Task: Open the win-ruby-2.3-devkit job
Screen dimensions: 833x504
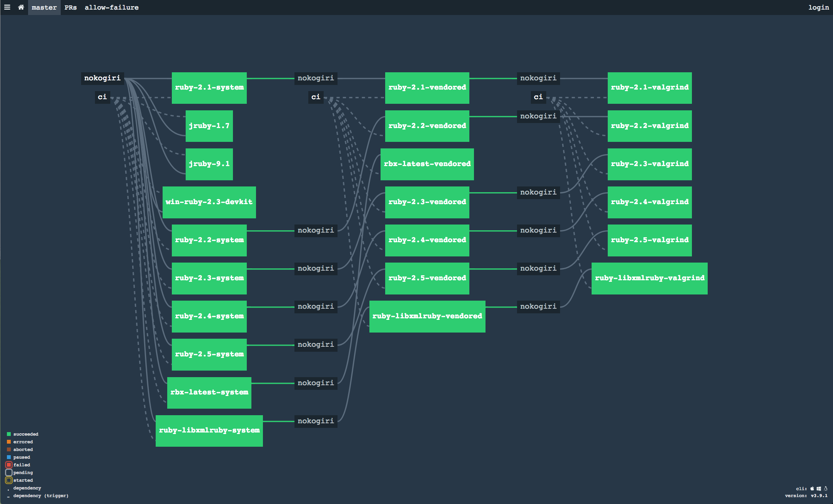Action: 209,202
